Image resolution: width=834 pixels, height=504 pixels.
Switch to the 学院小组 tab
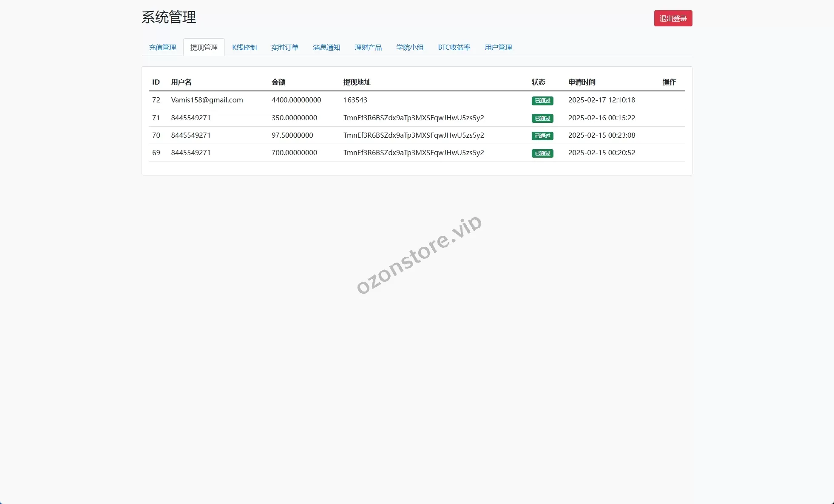point(409,47)
